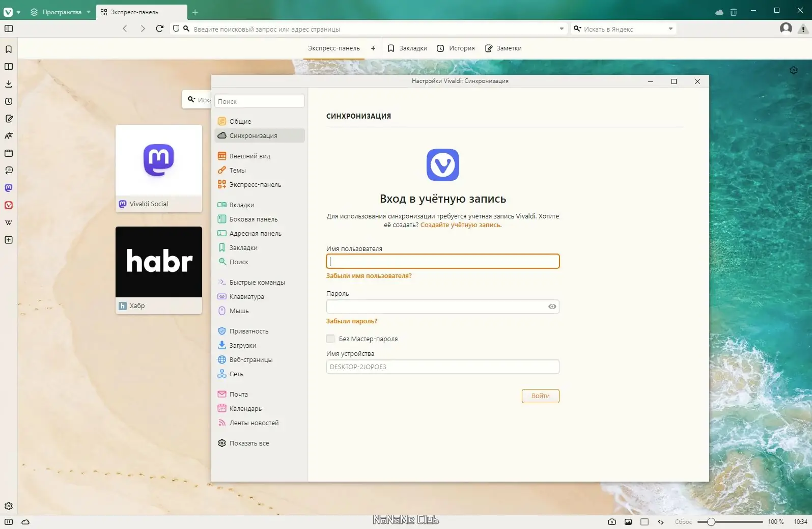Select Экспресс-панель start page tab
Screen dimensions: 812x529
click(x=334, y=48)
